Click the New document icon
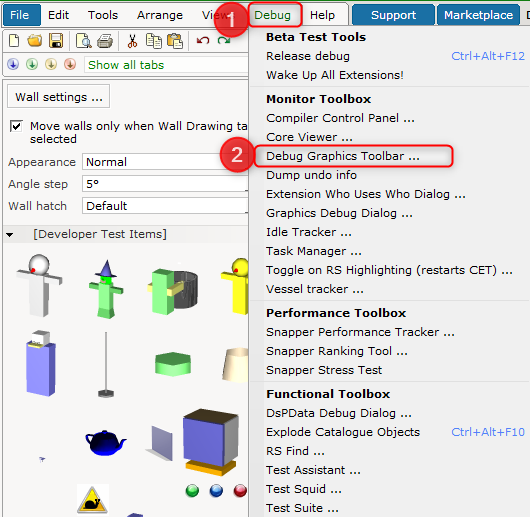Image resolution: width=530 pixels, height=517 pixels. point(14,41)
